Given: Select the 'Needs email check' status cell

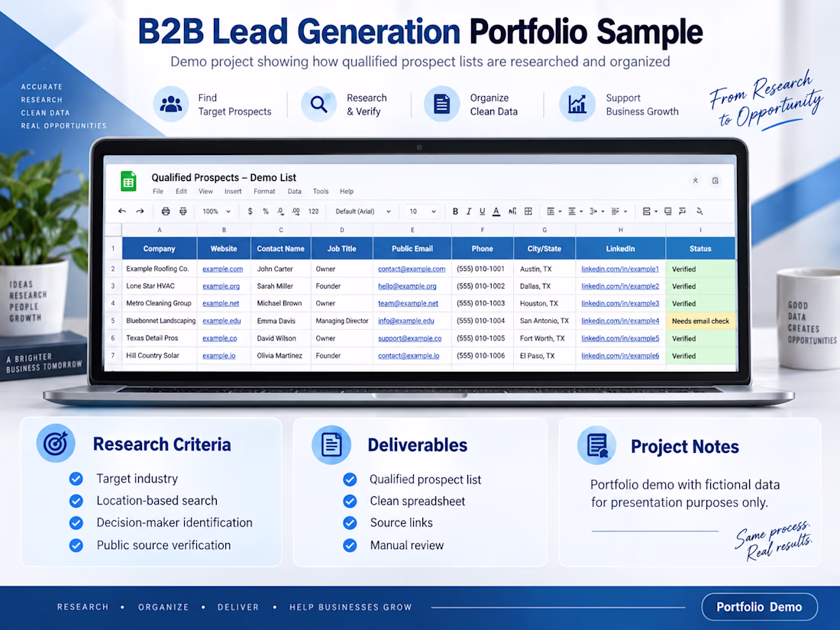Looking at the screenshot, I should (701, 321).
